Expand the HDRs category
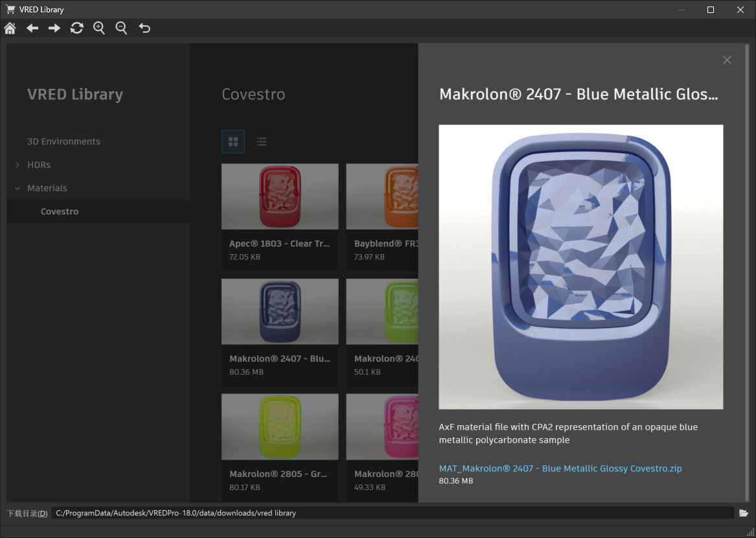Viewport: 756px width, 538px height. point(17,165)
